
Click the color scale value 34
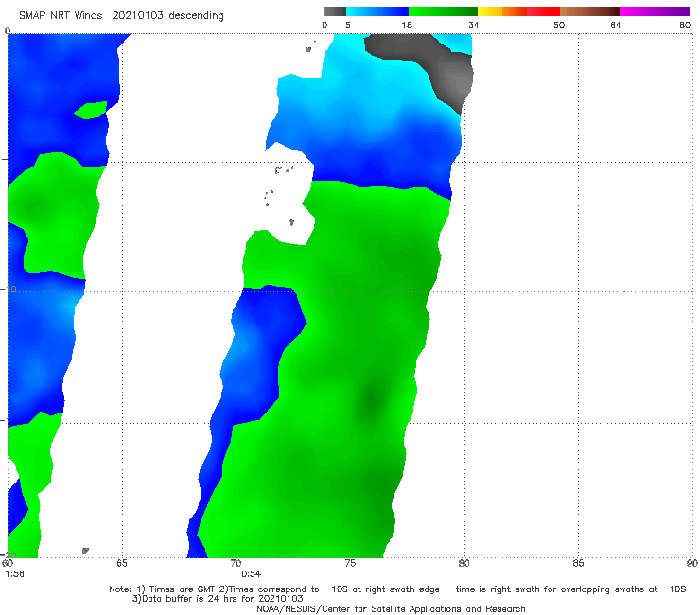tap(474, 26)
